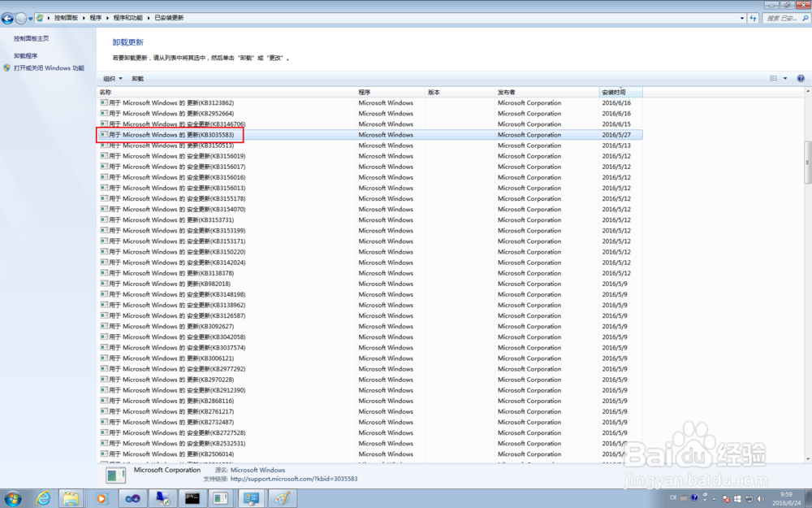Open recent pages dropdown beside Forward arrow
Screen dimensions: 812x508
click(x=31, y=19)
